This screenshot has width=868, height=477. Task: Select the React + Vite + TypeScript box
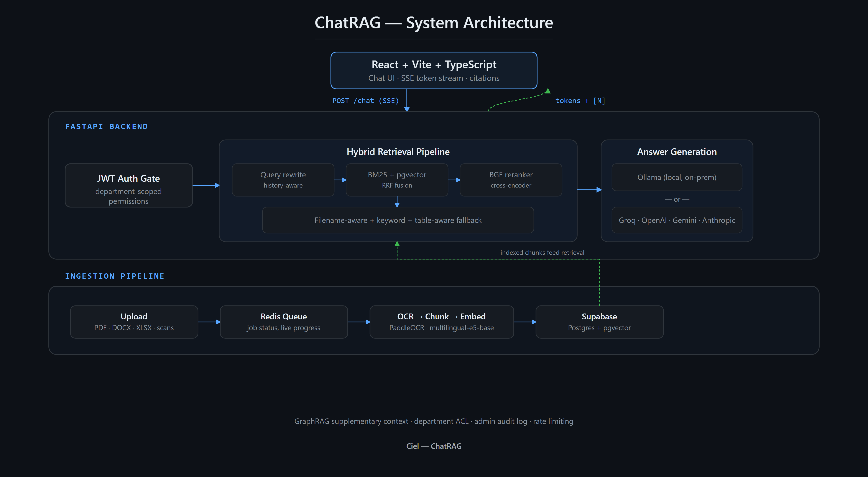tap(434, 70)
